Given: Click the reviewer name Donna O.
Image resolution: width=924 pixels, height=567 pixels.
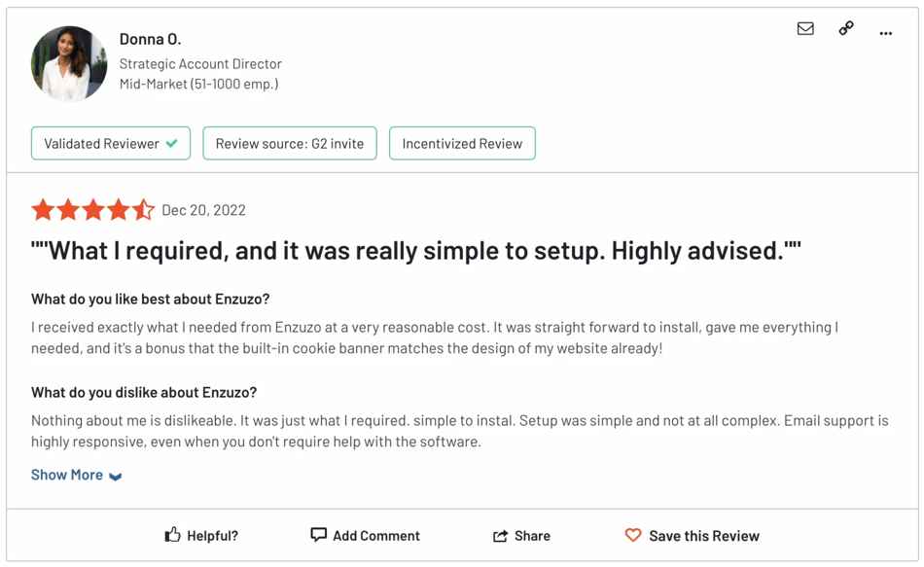Looking at the screenshot, I should click(x=150, y=39).
